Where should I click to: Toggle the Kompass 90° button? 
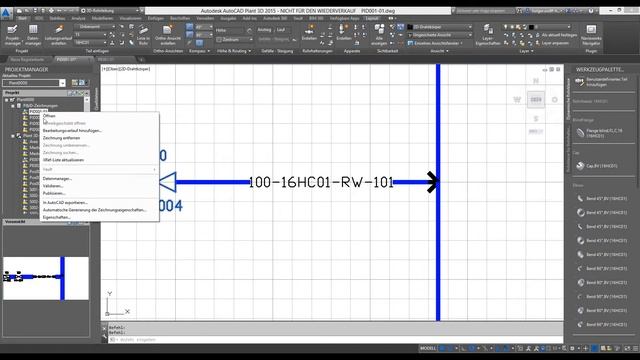coord(189,35)
